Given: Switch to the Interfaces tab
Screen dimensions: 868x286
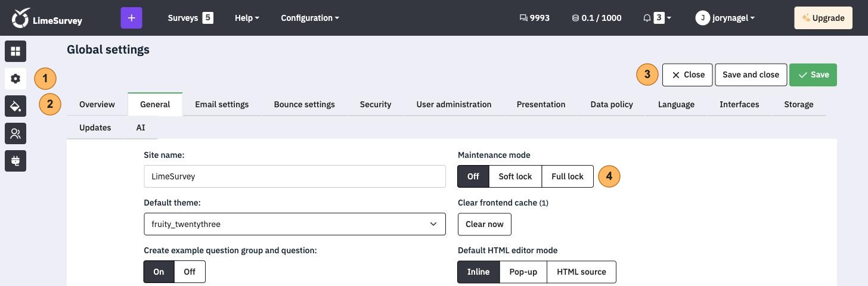Looking at the screenshot, I should (739, 104).
